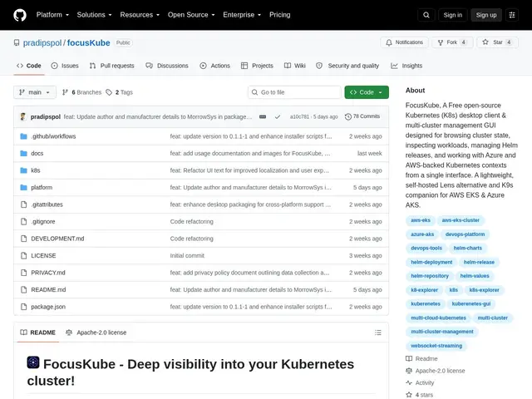This screenshot has height=399, width=532.
Task: Click the search magnifier icon in the header
Action: [x=426, y=15]
